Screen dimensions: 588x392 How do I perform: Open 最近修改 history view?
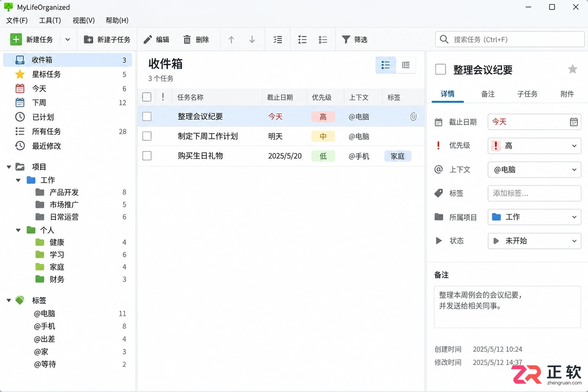click(x=68, y=146)
